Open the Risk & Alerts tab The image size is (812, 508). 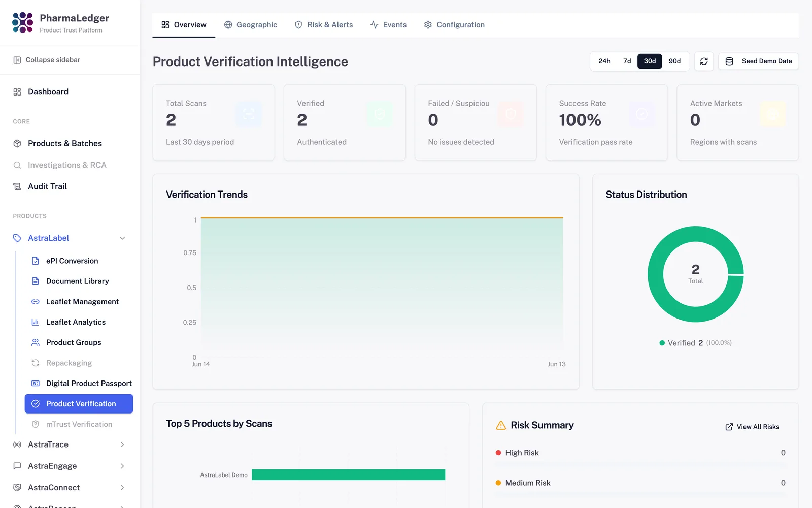pyautogui.click(x=324, y=25)
